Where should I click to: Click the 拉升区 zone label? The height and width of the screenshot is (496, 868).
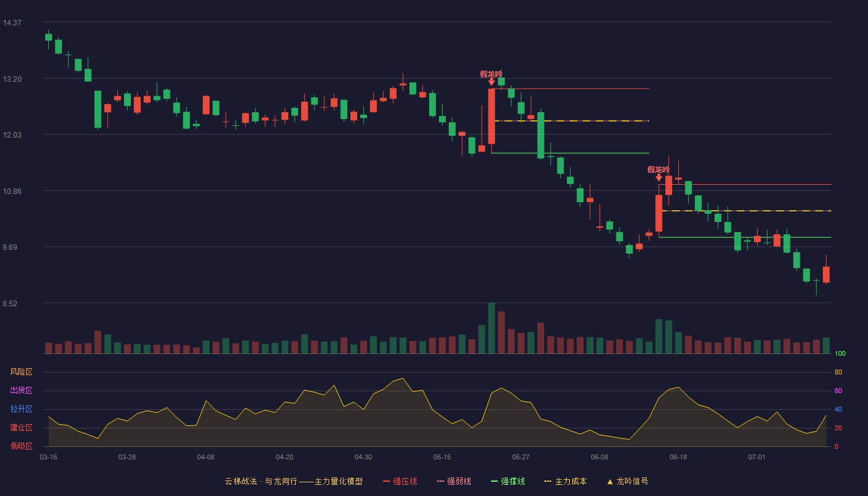pyautogui.click(x=21, y=409)
